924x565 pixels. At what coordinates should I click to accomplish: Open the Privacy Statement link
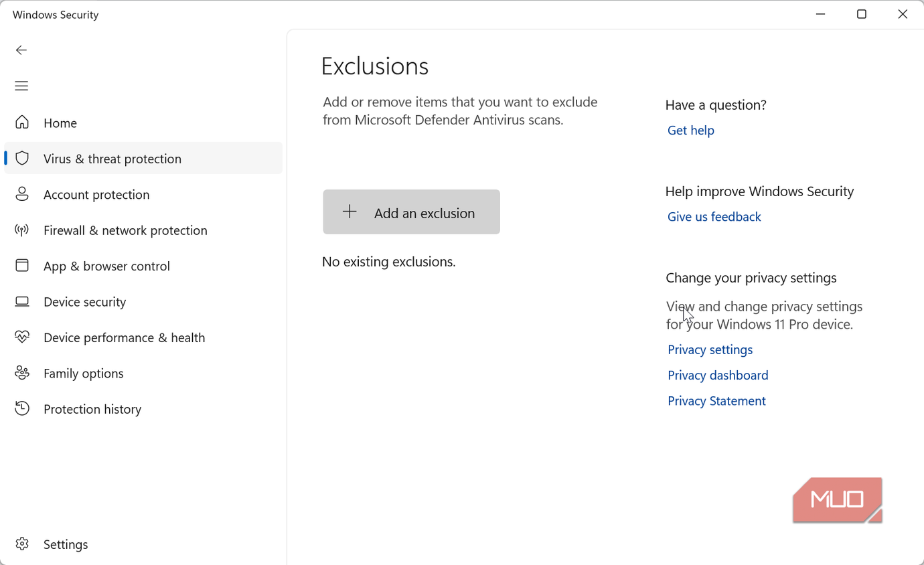[716, 401]
